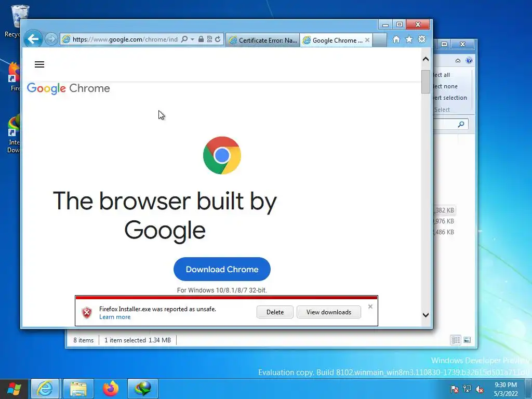Click the search magnifier in address bar

click(184, 39)
